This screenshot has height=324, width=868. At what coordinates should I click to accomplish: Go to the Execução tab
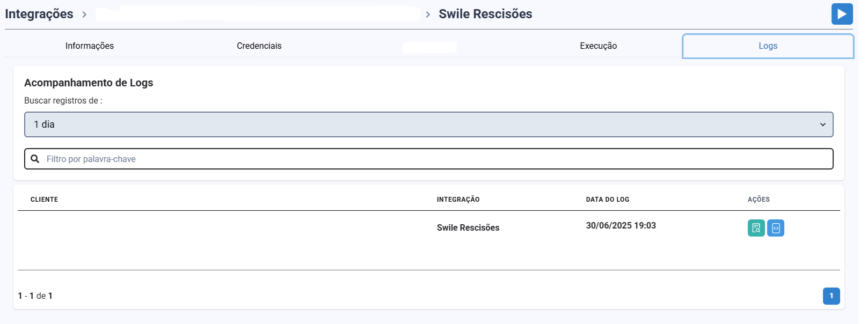tap(598, 46)
